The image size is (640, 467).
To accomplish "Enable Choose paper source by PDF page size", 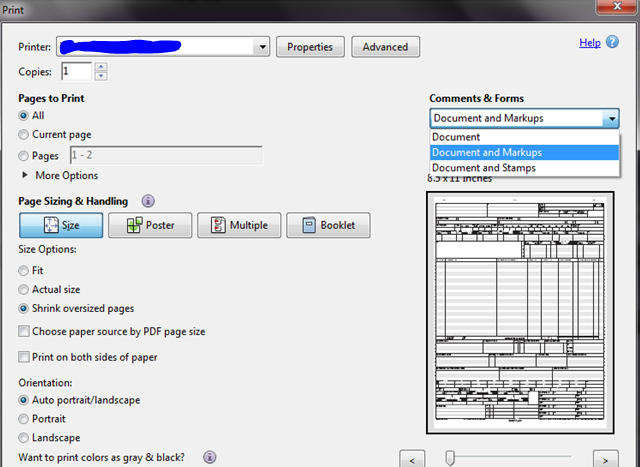I will [x=24, y=331].
